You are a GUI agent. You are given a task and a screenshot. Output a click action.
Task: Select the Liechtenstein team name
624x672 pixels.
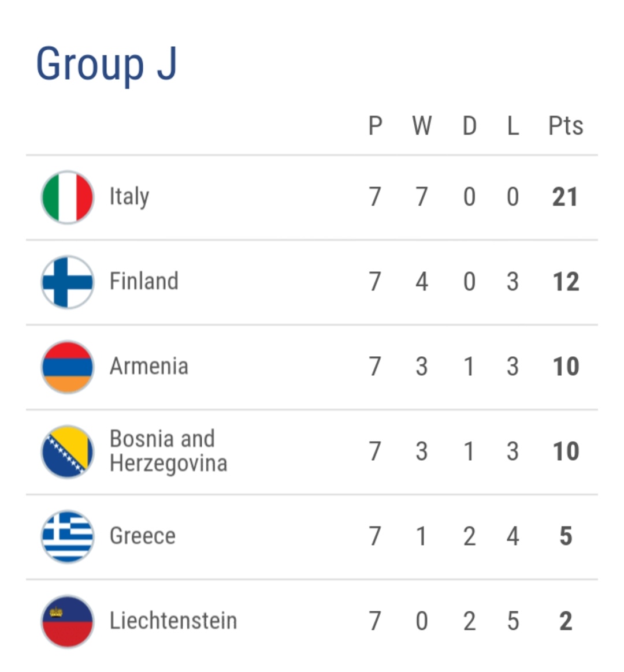[x=173, y=621]
